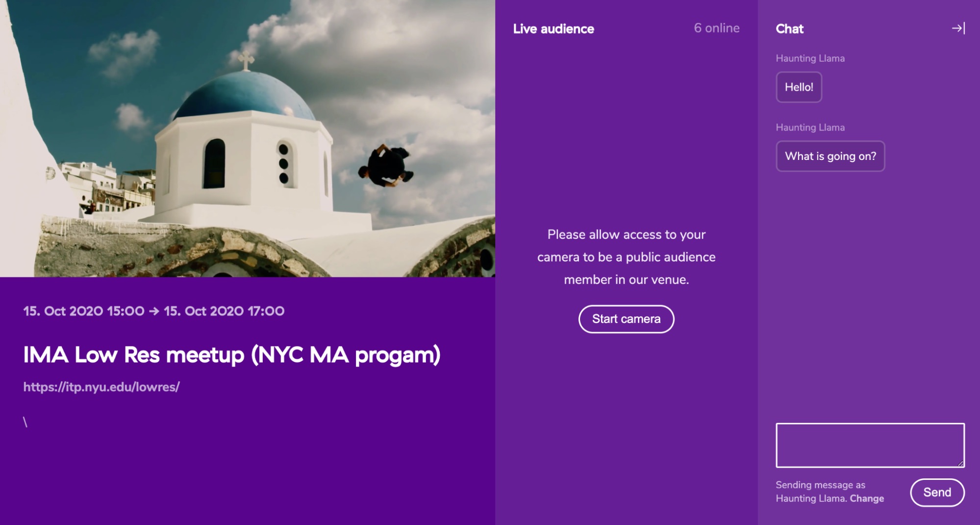The image size is (980, 525).
Task: Open the itp.nyu.edu/lowres link
Action: click(x=101, y=387)
